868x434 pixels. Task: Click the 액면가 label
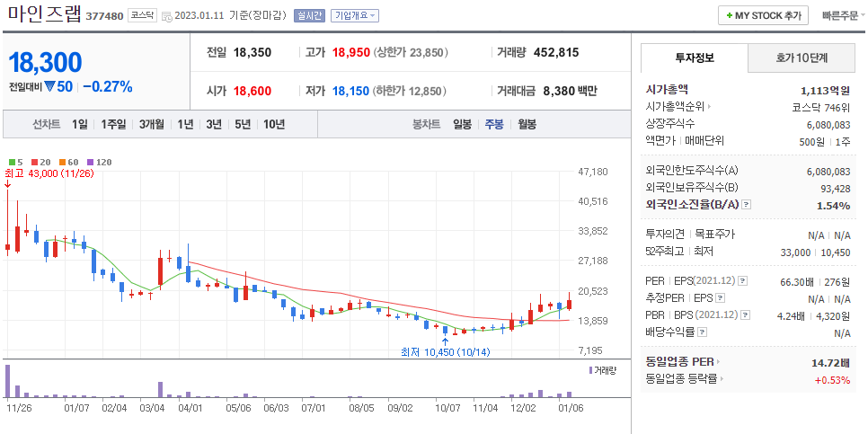[661, 141]
